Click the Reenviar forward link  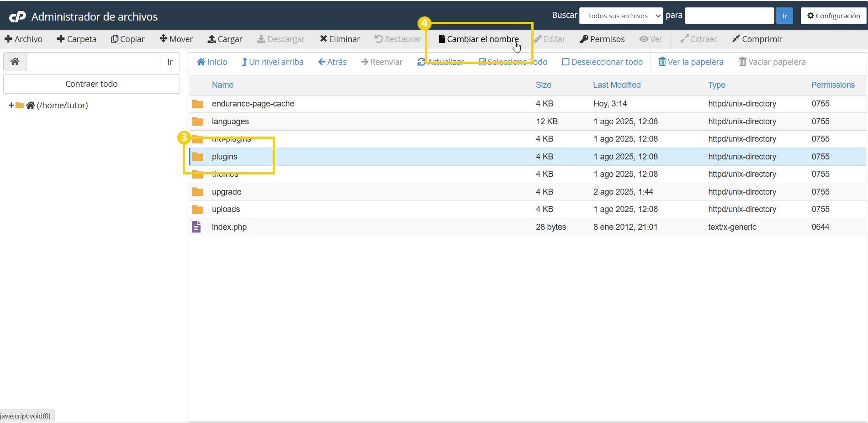point(382,62)
